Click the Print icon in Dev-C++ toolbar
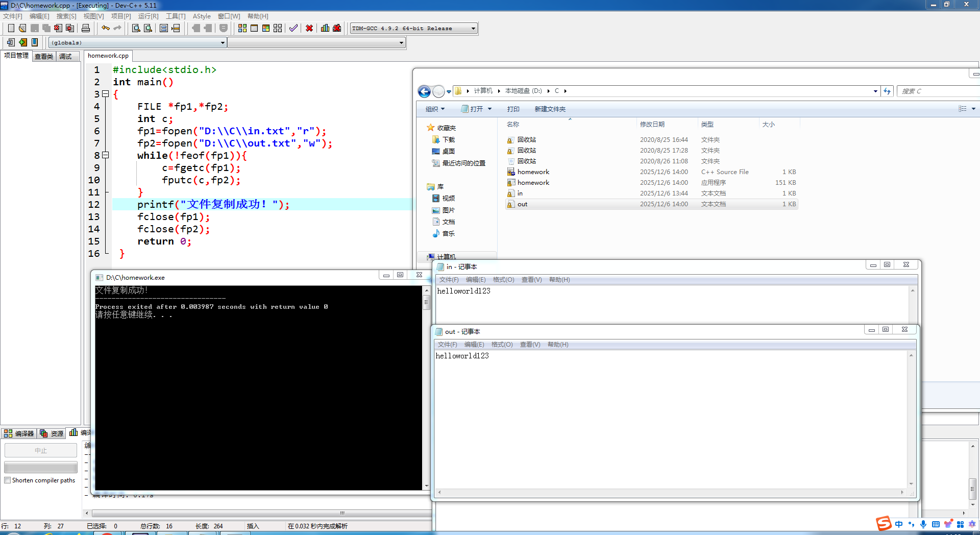980x535 pixels. coord(86,28)
